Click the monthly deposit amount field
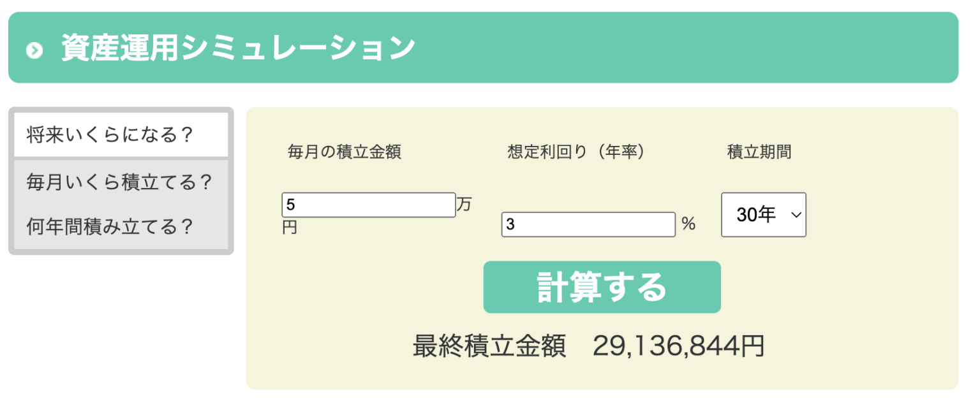The height and width of the screenshot is (420, 980). (x=368, y=204)
